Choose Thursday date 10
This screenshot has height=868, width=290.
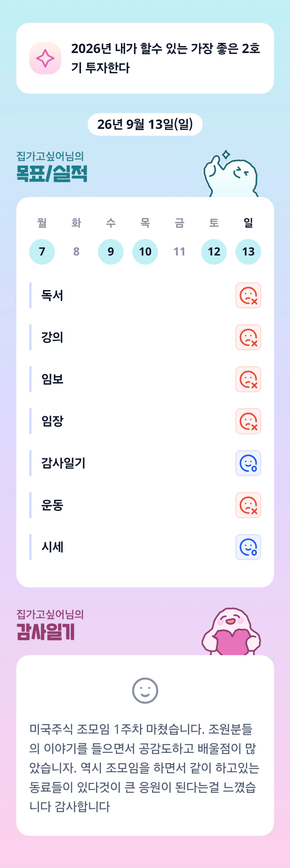point(145,252)
